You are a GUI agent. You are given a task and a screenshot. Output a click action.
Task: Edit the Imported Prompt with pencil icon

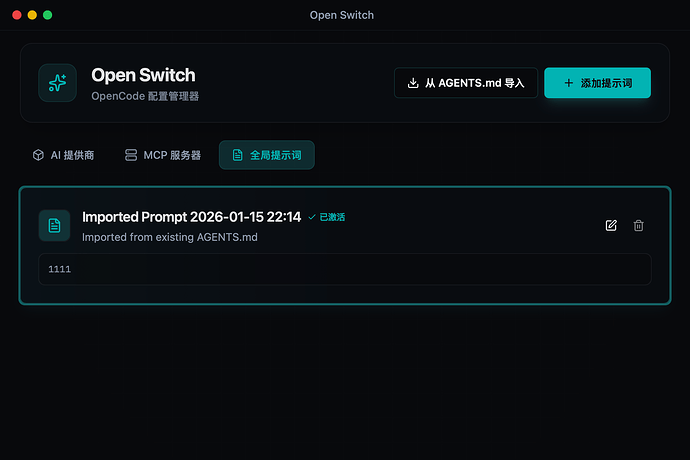click(611, 225)
